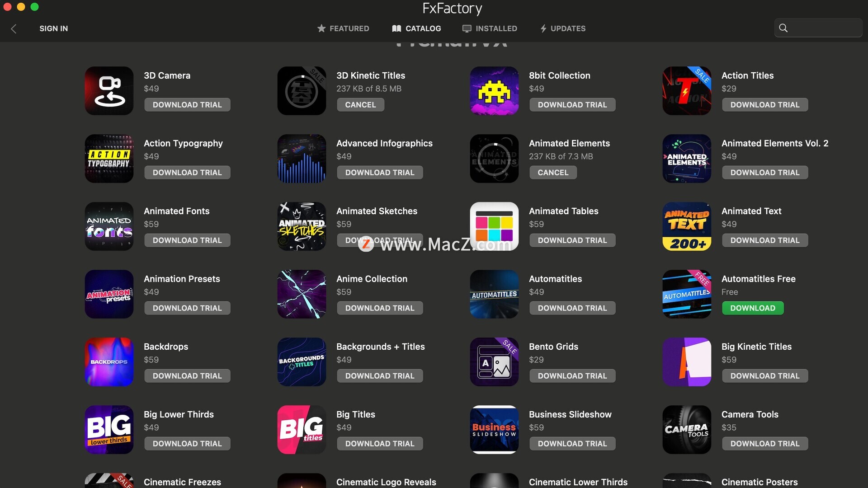Go back using the back arrow
Viewport: 868px width, 488px height.
(14, 28)
